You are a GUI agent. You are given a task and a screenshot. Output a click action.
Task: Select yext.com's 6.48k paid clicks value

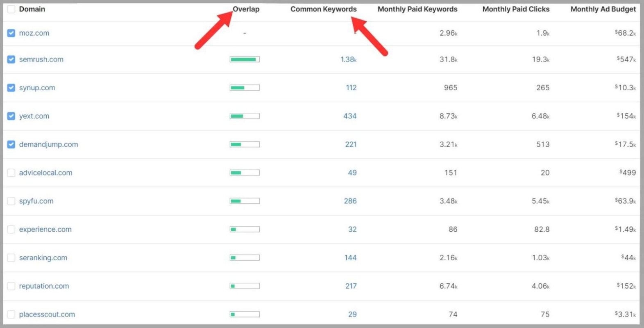(x=540, y=116)
